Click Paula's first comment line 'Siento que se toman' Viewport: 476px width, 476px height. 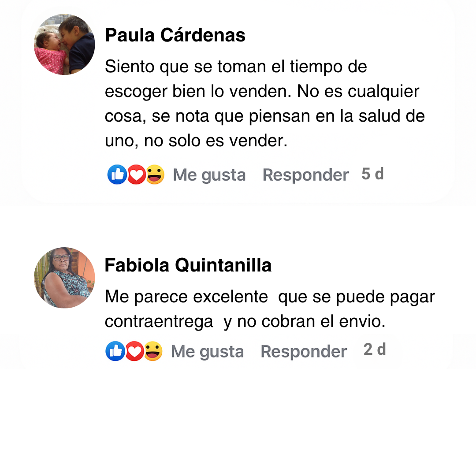[186, 67]
